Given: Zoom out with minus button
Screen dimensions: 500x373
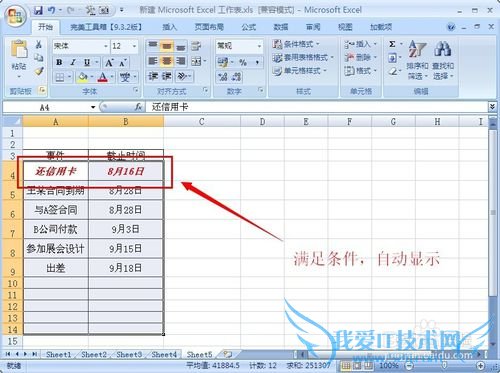Looking at the screenshot, I should (409, 366).
